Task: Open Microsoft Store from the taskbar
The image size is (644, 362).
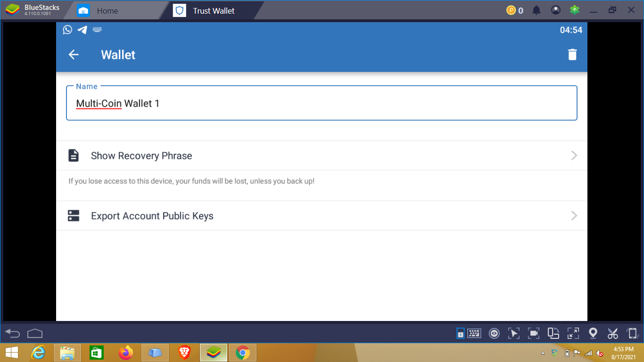Action: 97,353
